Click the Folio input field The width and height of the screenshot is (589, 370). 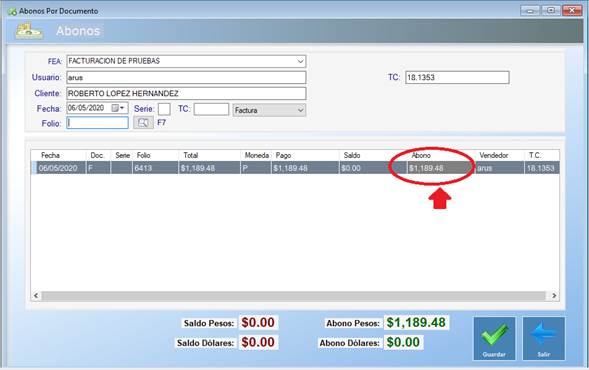pos(98,123)
